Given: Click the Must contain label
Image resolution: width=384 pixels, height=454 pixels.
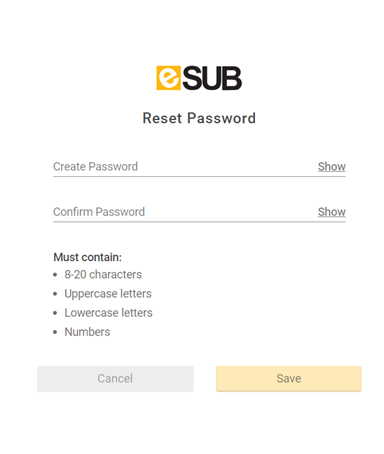Looking at the screenshot, I should 88,257.
